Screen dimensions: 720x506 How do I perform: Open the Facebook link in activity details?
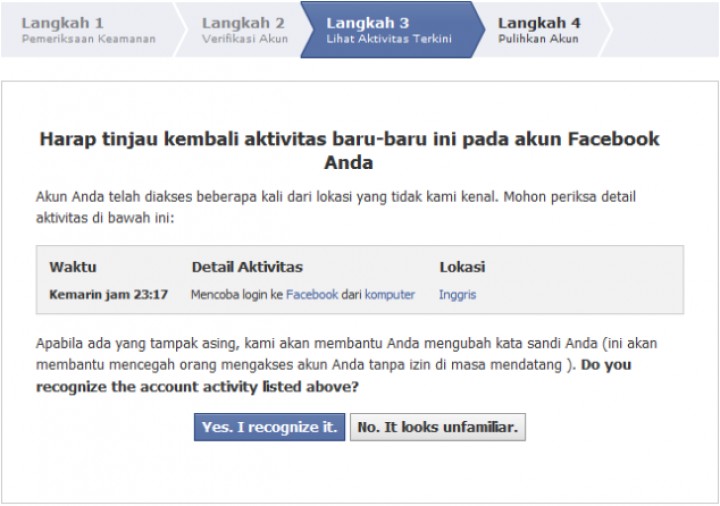pos(312,294)
